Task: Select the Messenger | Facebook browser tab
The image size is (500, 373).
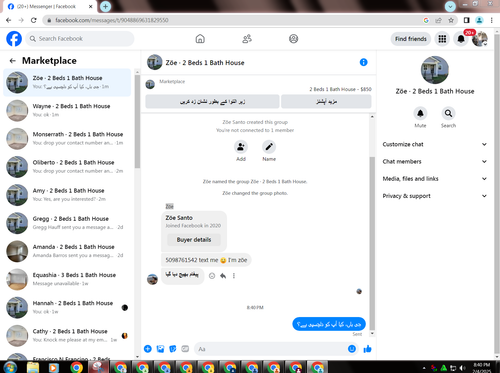Action: [50, 6]
